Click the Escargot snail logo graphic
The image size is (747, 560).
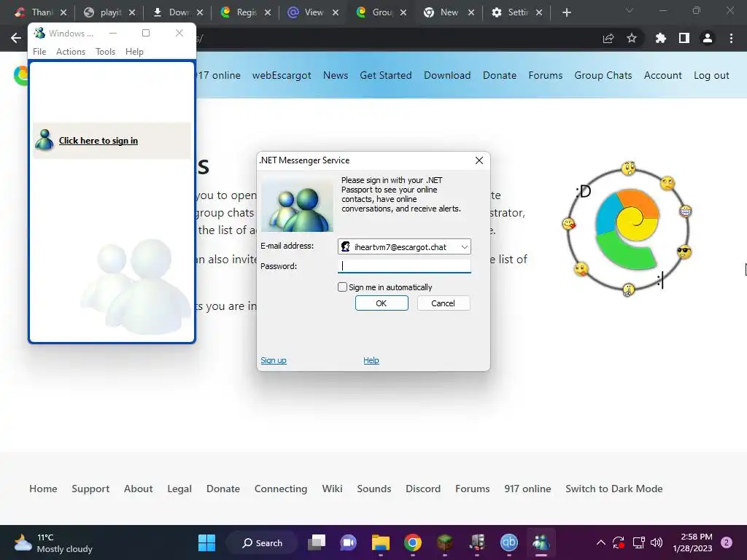tap(627, 230)
